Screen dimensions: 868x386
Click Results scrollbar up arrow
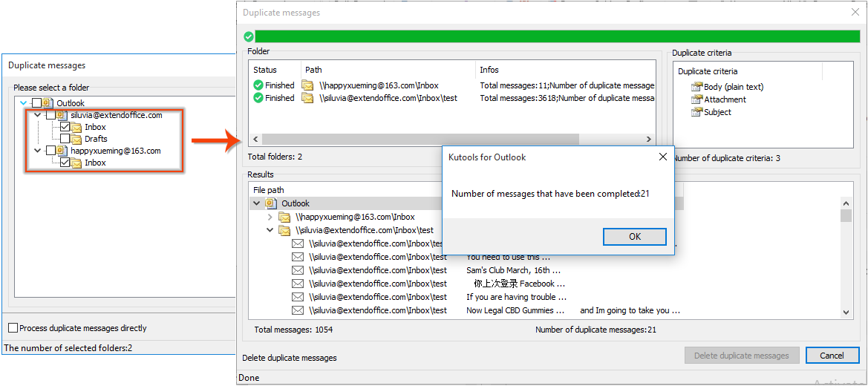[x=846, y=203]
